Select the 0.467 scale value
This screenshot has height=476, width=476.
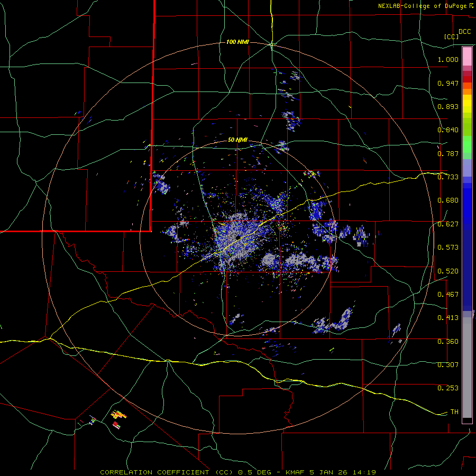pos(448,295)
